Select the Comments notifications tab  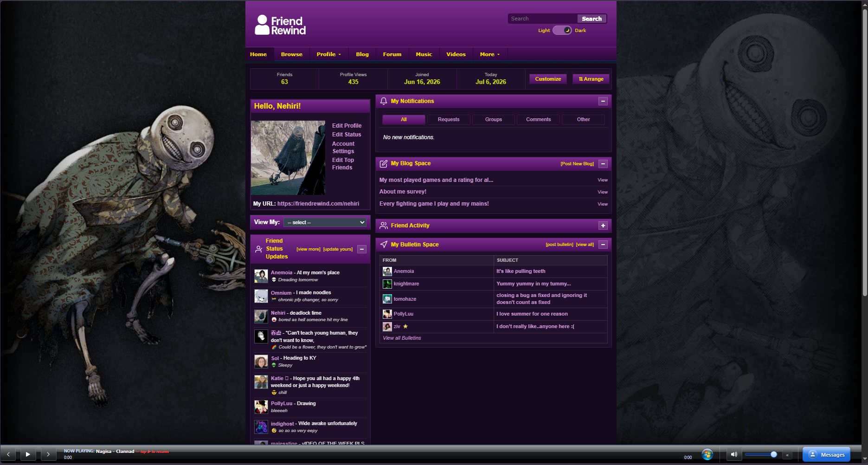pyautogui.click(x=539, y=120)
